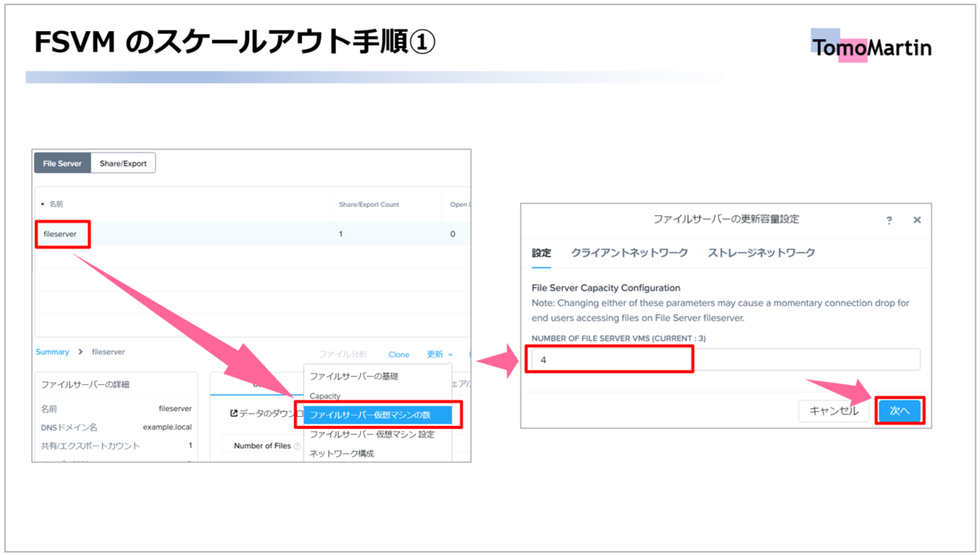
Task: Close the ファイルサーバーの更新容量設定 dialog with X
Action: tap(916, 220)
